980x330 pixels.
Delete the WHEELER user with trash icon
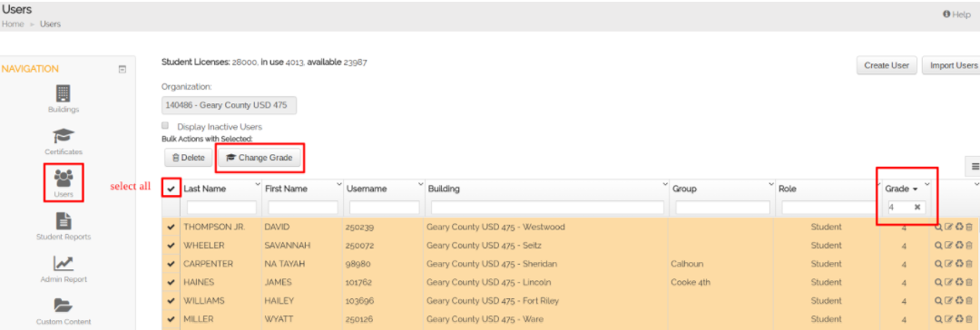(969, 246)
